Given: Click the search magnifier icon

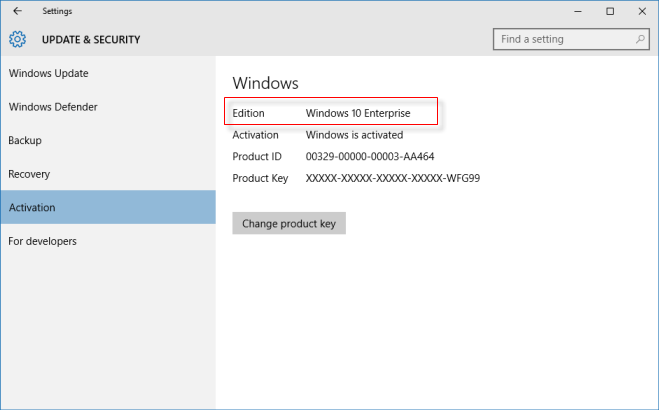Looking at the screenshot, I should [640, 39].
